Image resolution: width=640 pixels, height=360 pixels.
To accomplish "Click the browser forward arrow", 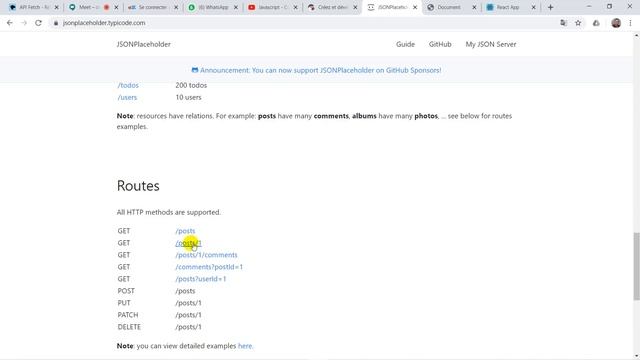I will [x=24, y=23].
